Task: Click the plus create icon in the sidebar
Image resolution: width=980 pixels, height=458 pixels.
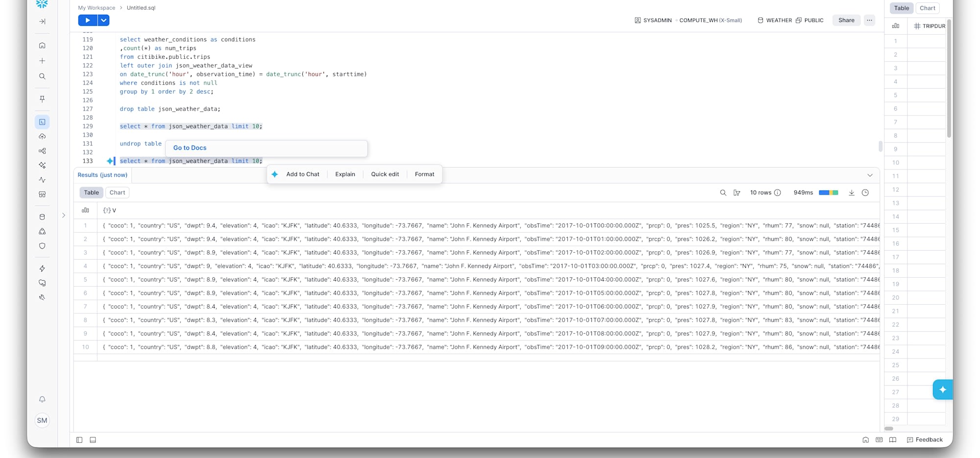Action: 42,61
